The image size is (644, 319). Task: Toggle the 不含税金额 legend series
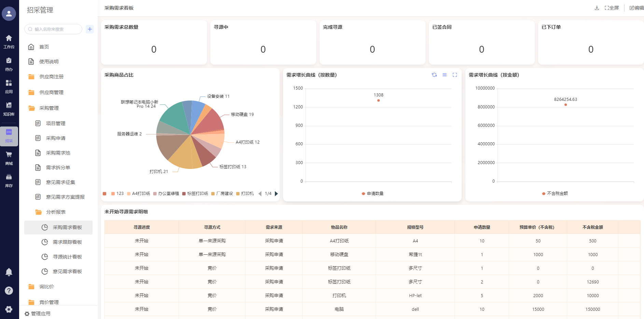point(555,194)
